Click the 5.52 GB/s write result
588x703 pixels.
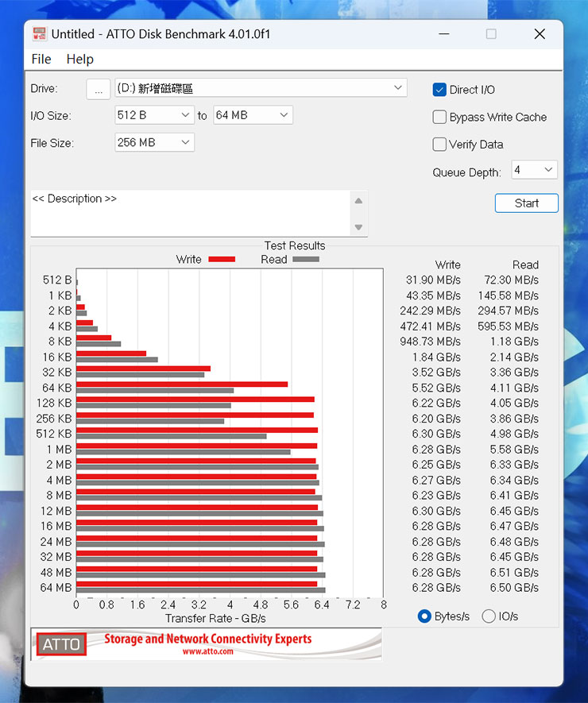pos(436,388)
